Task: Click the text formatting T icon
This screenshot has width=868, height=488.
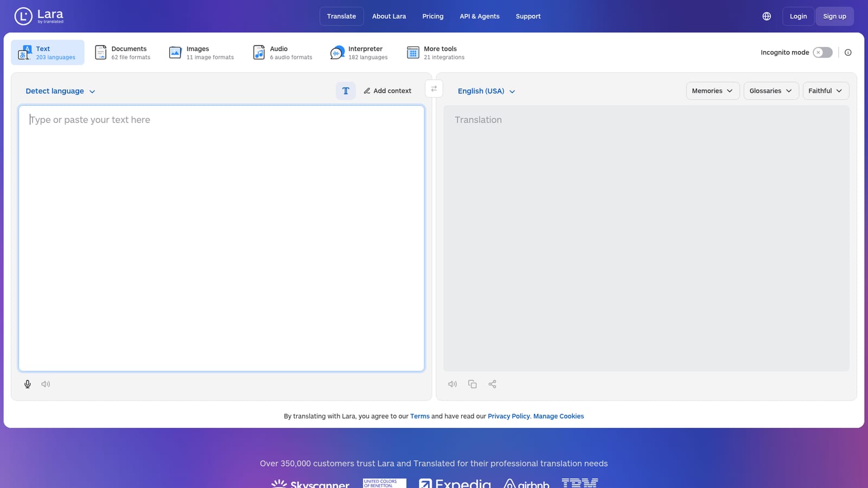Action: (x=346, y=91)
